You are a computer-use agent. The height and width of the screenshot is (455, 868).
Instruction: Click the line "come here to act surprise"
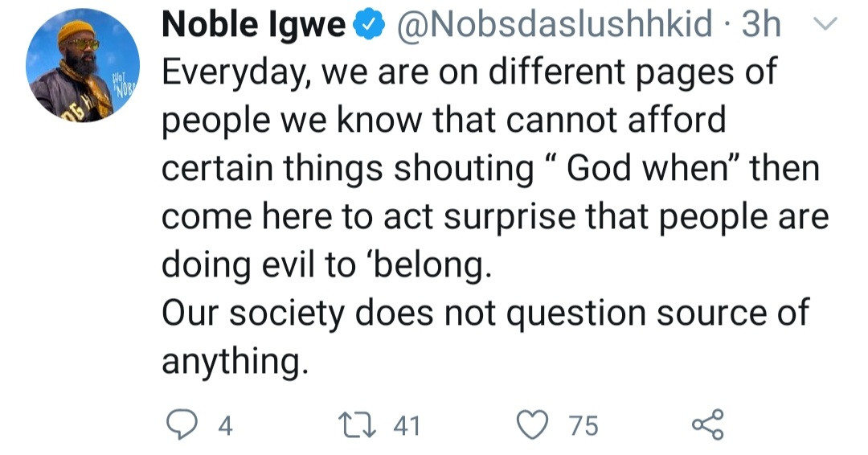tap(494, 217)
